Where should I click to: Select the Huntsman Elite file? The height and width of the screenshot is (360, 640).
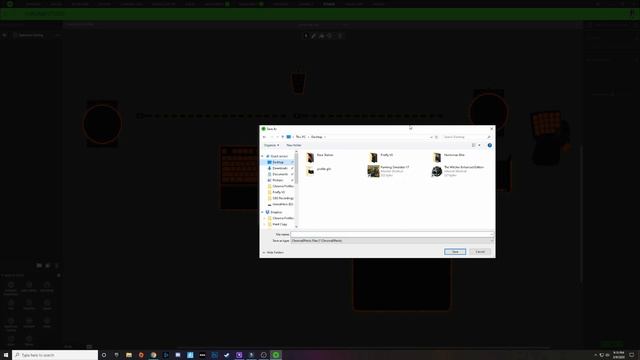tap(449, 157)
